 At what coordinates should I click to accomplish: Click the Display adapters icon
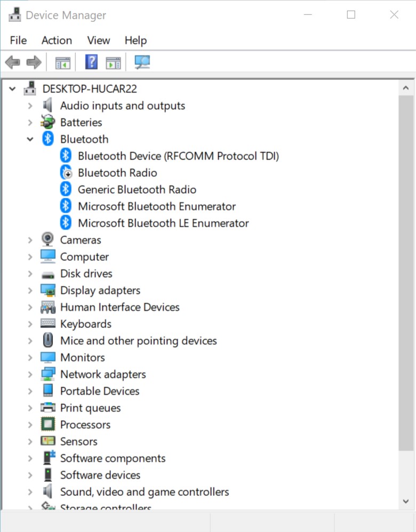[x=48, y=290]
